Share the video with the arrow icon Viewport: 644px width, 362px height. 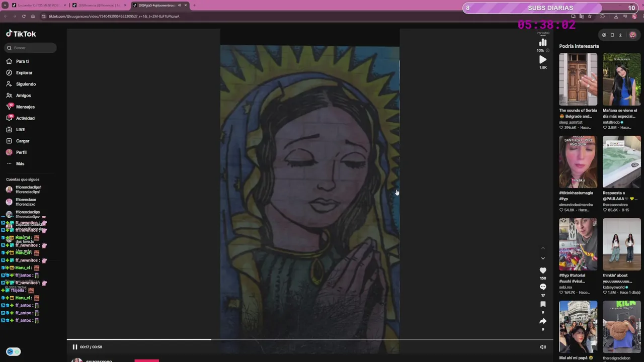pos(543,321)
